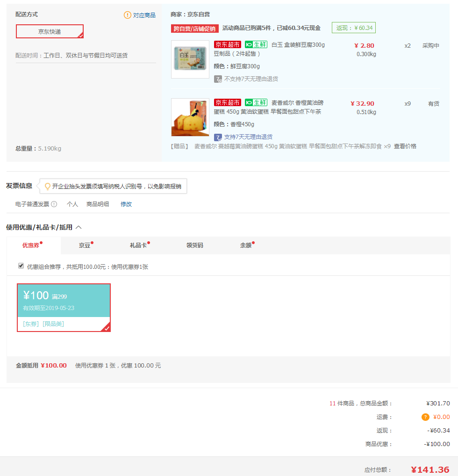Click the 采购中 stock status
The width and height of the screenshot is (458, 476).
(431, 45)
